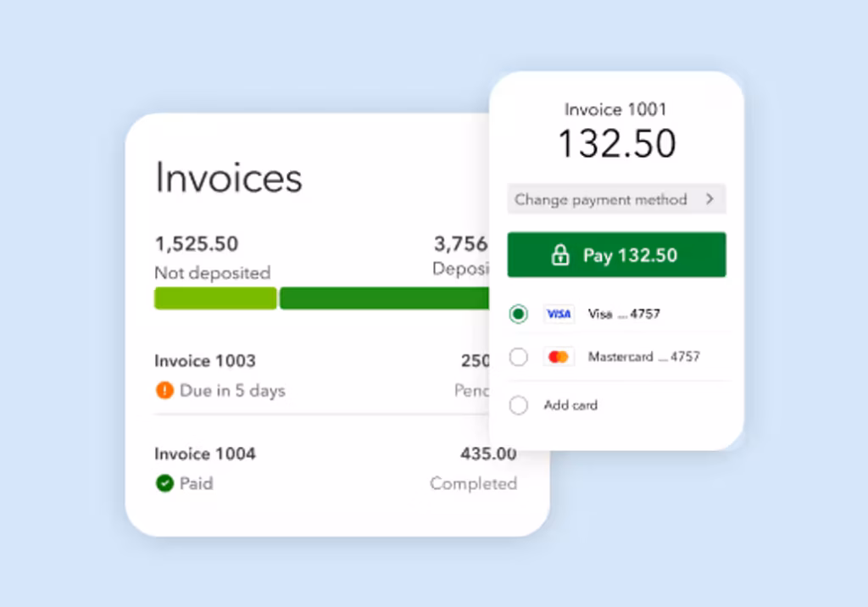Click the green checkmark icon beside Paid

(164, 483)
